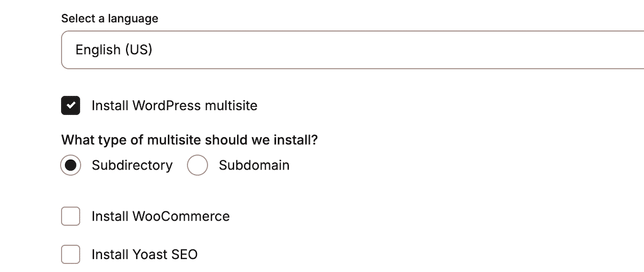Select the Subdomain radio button
The width and height of the screenshot is (644, 272).
[x=197, y=165]
